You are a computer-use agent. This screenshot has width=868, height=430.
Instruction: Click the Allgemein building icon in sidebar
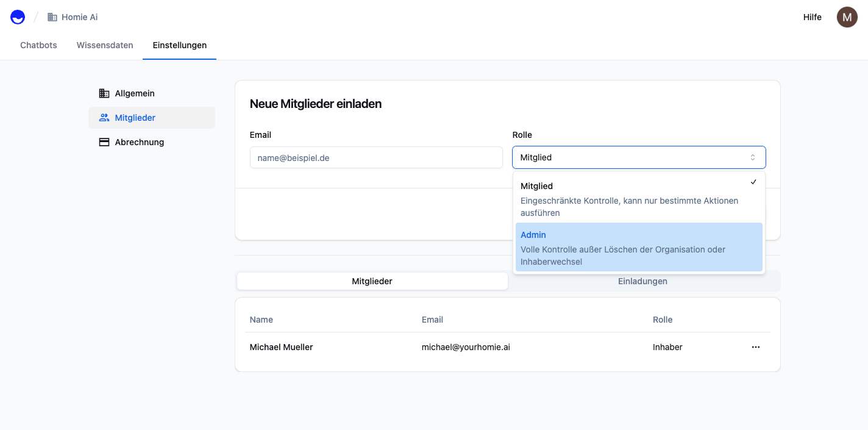[104, 93]
